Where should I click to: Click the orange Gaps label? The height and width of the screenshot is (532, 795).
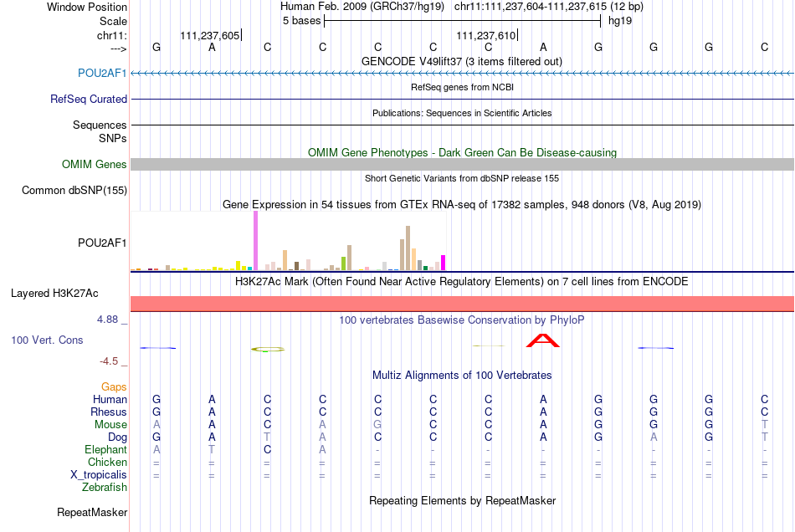click(x=114, y=387)
